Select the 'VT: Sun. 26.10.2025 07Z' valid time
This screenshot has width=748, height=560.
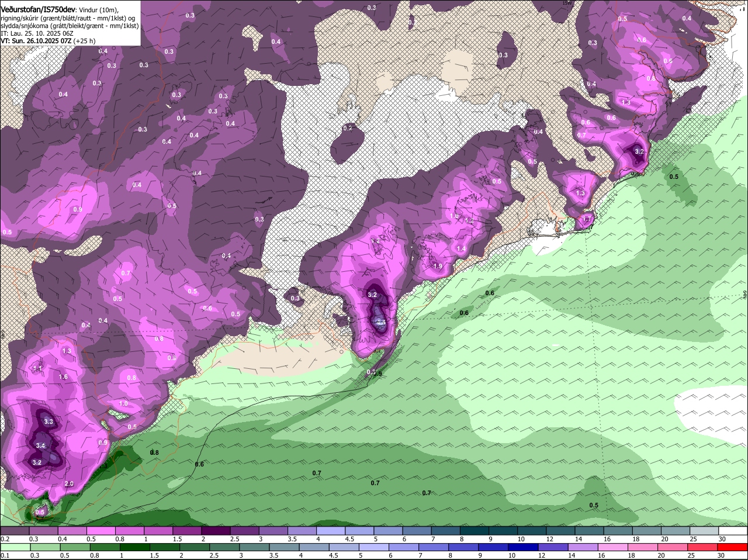tap(36, 41)
